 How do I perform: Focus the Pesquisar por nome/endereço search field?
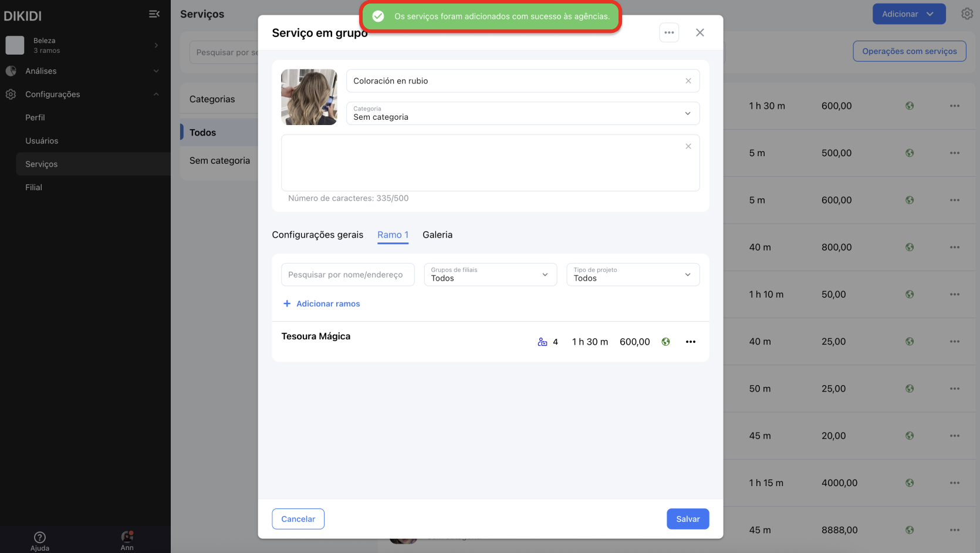[348, 275]
